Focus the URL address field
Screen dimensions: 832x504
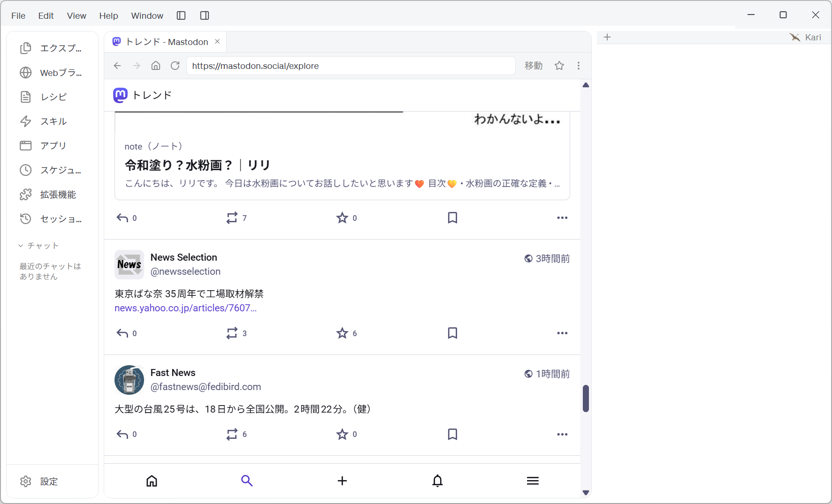(351, 66)
